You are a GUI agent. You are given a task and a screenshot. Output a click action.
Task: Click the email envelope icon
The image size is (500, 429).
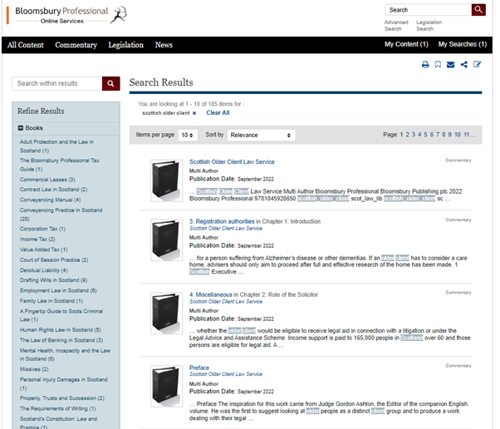pyautogui.click(x=451, y=65)
